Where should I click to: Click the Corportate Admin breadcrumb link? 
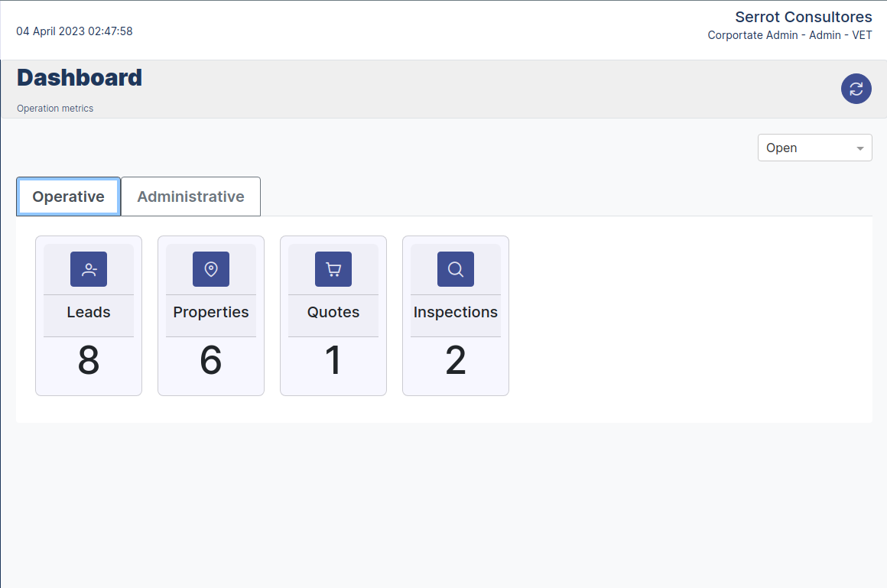point(752,35)
